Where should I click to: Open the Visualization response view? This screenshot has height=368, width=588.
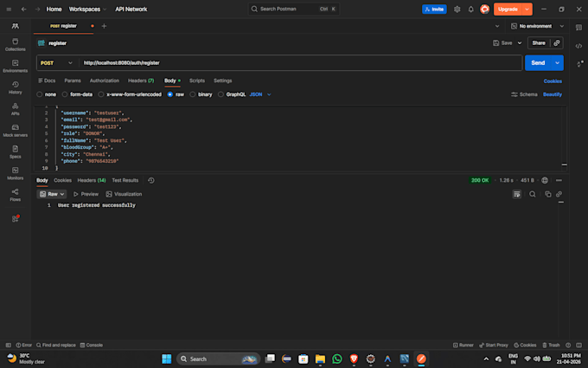coord(124,194)
